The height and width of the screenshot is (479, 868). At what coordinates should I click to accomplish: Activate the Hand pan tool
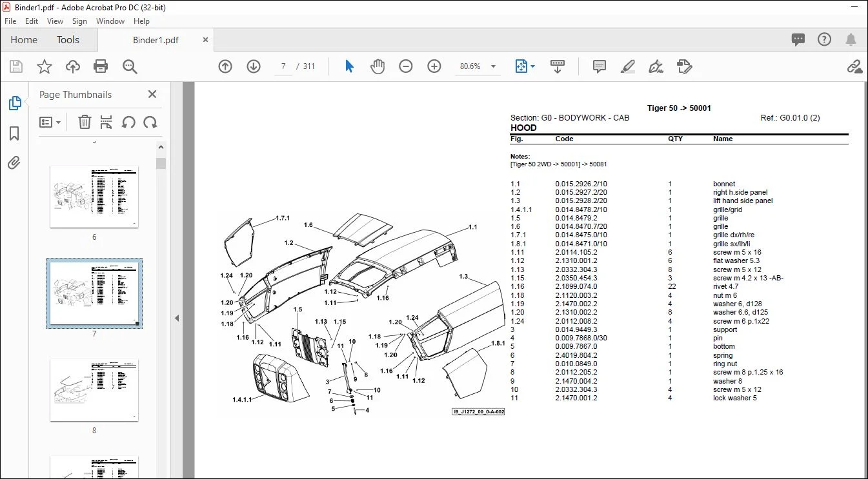coord(377,66)
